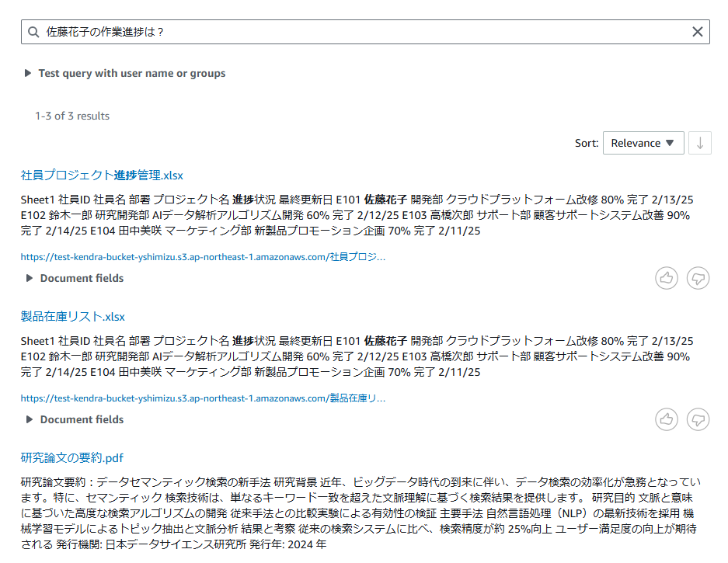Click the excerpt text of 研究論文の要約.pdf
The height and width of the screenshot is (563, 728).
tap(361, 513)
